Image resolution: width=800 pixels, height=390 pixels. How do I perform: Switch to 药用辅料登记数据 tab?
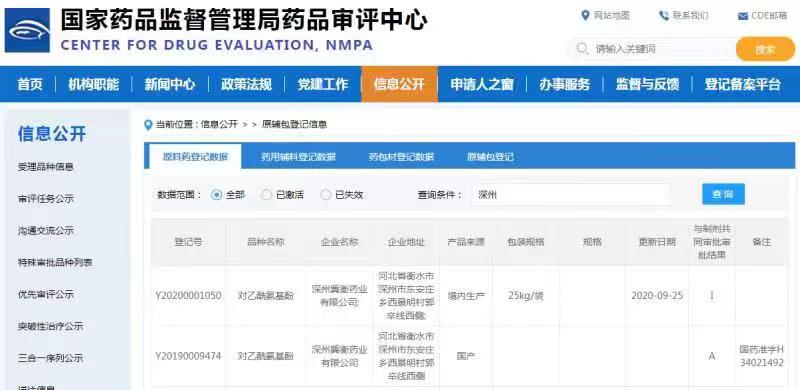pyautogui.click(x=298, y=157)
